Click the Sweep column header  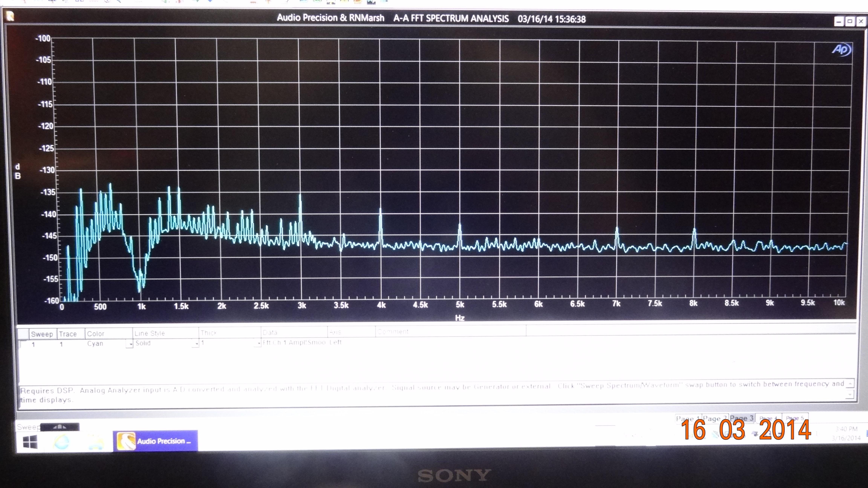(42, 334)
